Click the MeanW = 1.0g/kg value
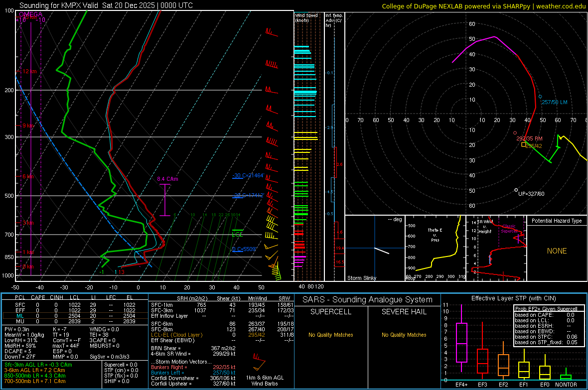 tap(24, 335)
